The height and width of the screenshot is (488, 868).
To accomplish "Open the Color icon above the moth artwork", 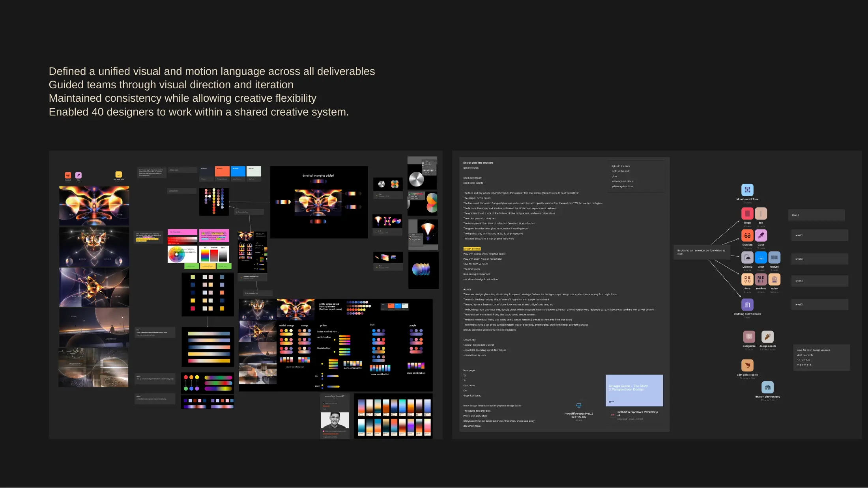I will pos(79,175).
